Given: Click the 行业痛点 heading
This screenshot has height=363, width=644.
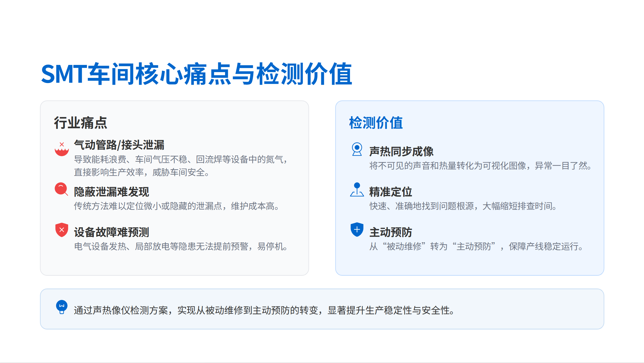Looking at the screenshot, I should (x=80, y=123).
